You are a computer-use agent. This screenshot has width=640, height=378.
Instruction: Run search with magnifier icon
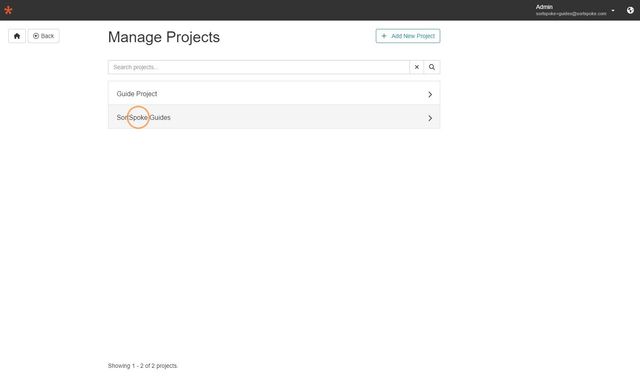[431, 67]
